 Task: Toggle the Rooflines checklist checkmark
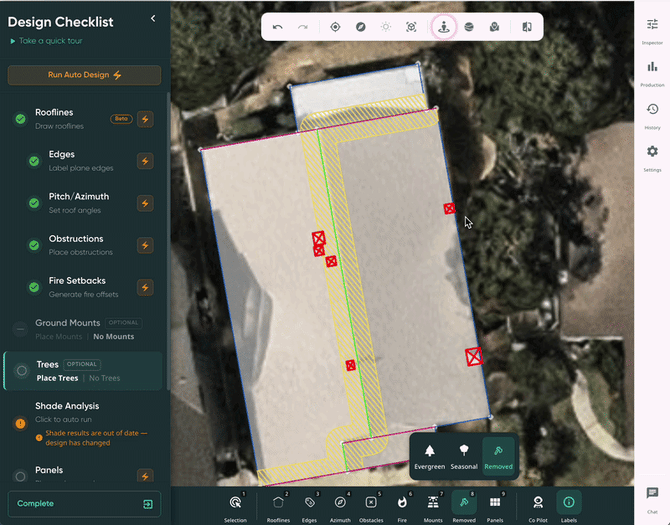[20, 119]
